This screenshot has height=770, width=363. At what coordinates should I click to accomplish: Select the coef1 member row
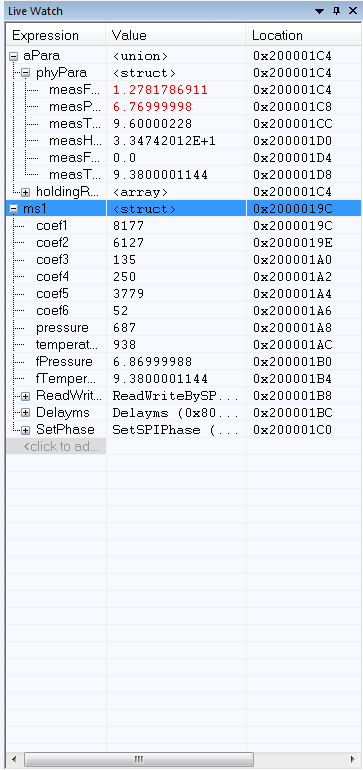(184, 226)
